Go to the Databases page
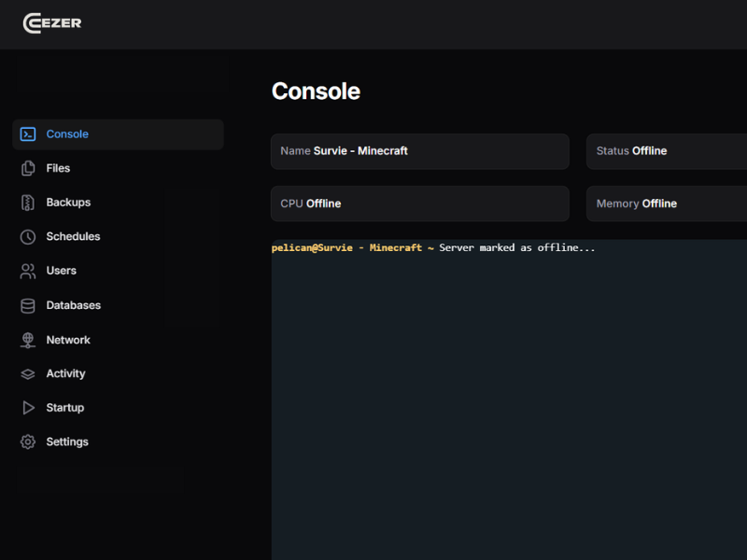747x560 pixels. [75, 305]
